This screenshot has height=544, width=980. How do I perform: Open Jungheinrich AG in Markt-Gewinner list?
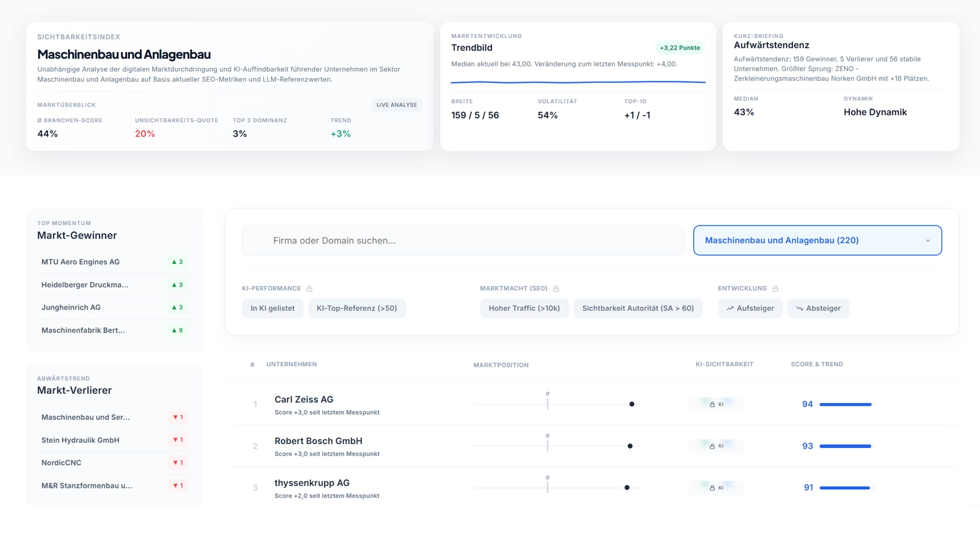click(71, 308)
